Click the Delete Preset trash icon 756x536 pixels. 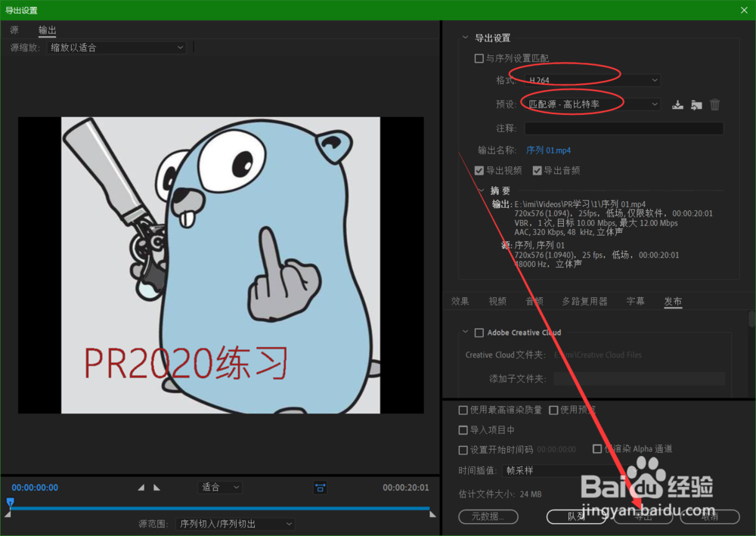pyautogui.click(x=714, y=104)
